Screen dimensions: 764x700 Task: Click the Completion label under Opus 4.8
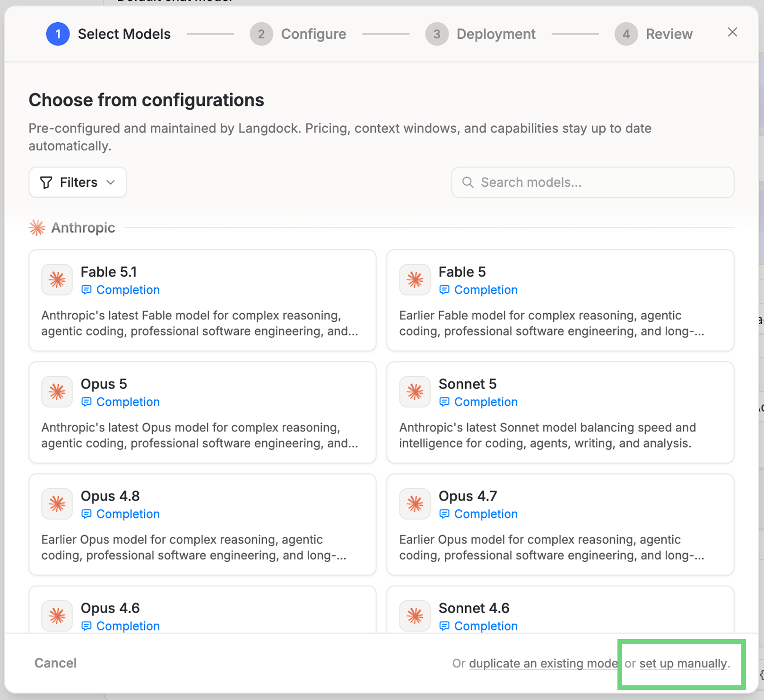click(x=128, y=514)
